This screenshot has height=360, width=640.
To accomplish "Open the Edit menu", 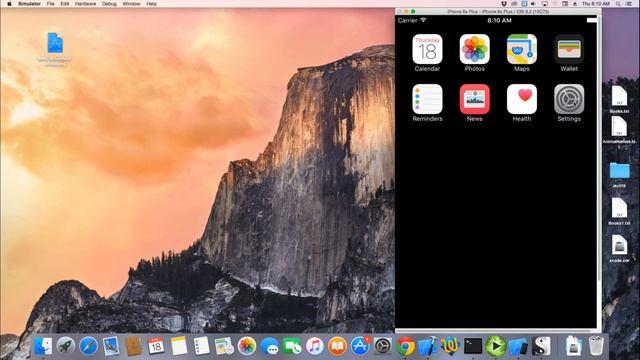I will 64,4.
